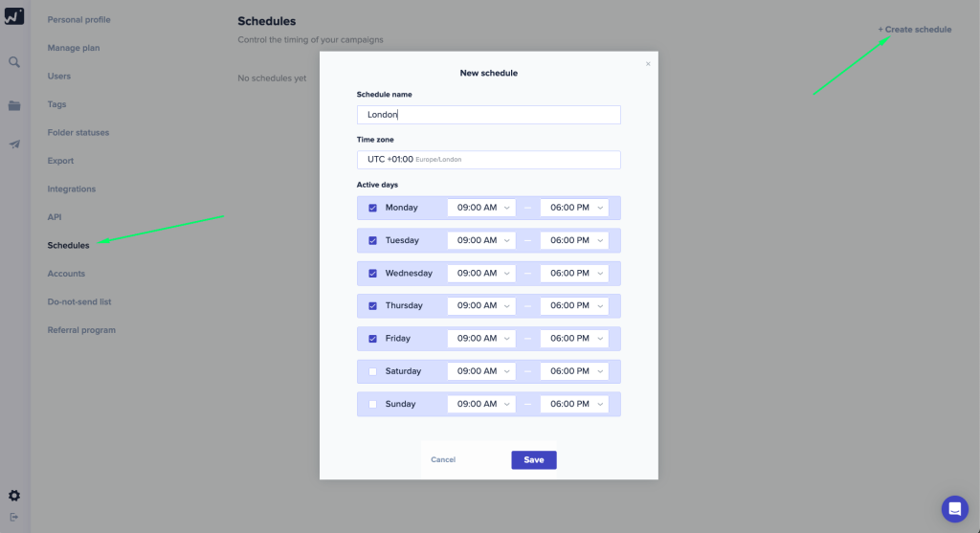The image size is (980, 533).
Task: Expand the Friday end time dropdown
Action: [574, 339]
